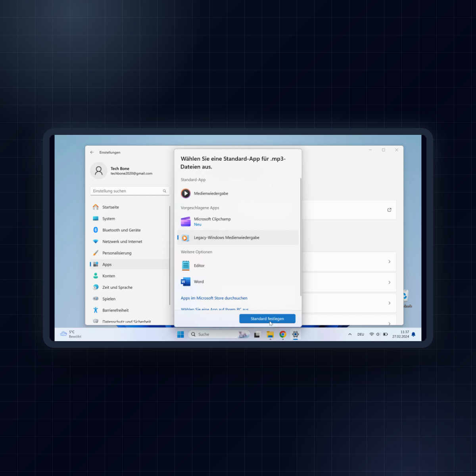
Task: Go back with the Einstellungen arrow
Action: 92,152
